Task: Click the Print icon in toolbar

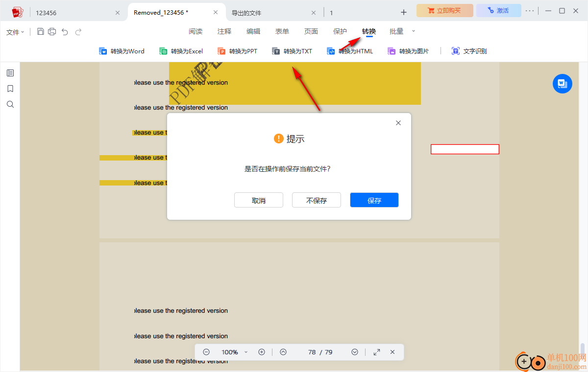Action: pyautogui.click(x=52, y=32)
